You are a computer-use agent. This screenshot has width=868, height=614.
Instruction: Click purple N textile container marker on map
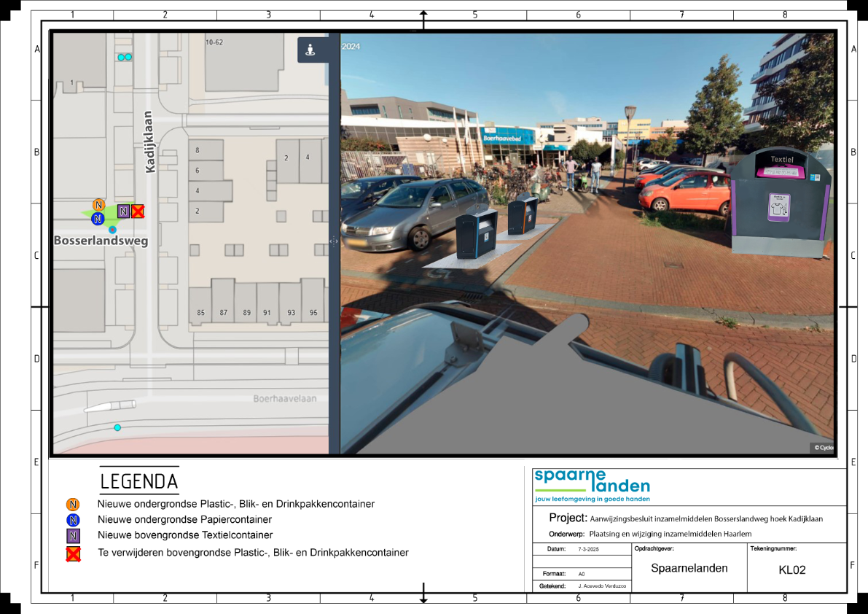(124, 211)
